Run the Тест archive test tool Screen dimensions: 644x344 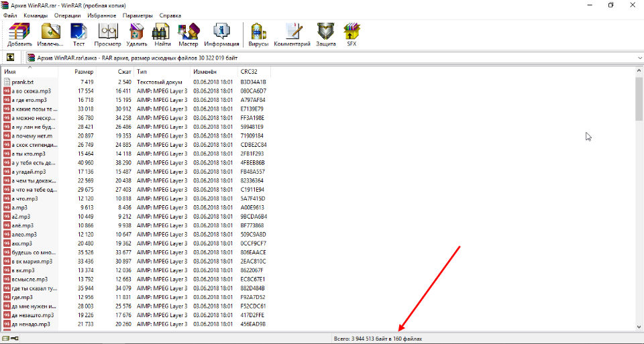tap(78, 34)
